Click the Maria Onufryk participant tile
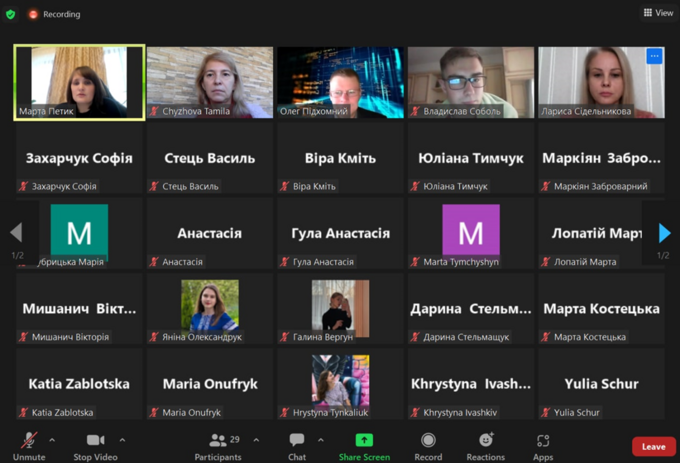Image resolution: width=680 pixels, height=463 pixels. tap(210, 384)
